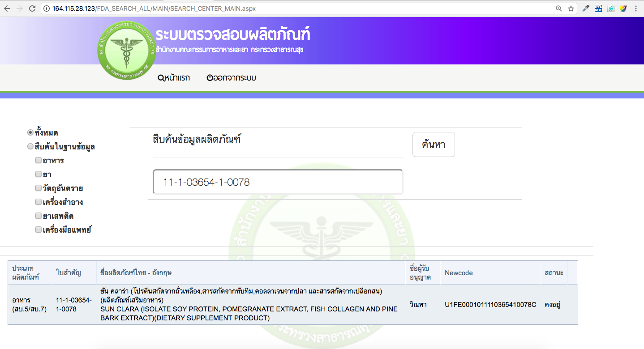The width and height of the screenshot is (644, 349).
Task: Click อาหาร (สบ.5/สบ.7) table cell
Action: pyautogui.click(x=30, y=304)
